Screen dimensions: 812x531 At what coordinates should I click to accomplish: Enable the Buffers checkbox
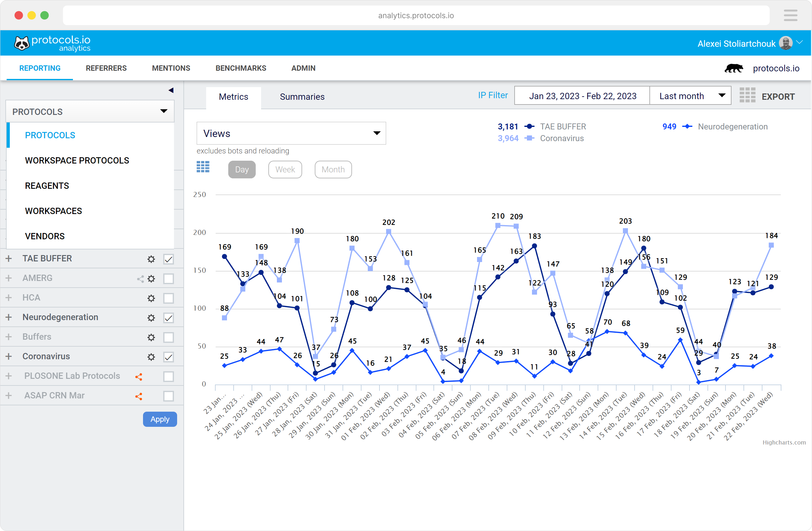click(x=169, y=337)
